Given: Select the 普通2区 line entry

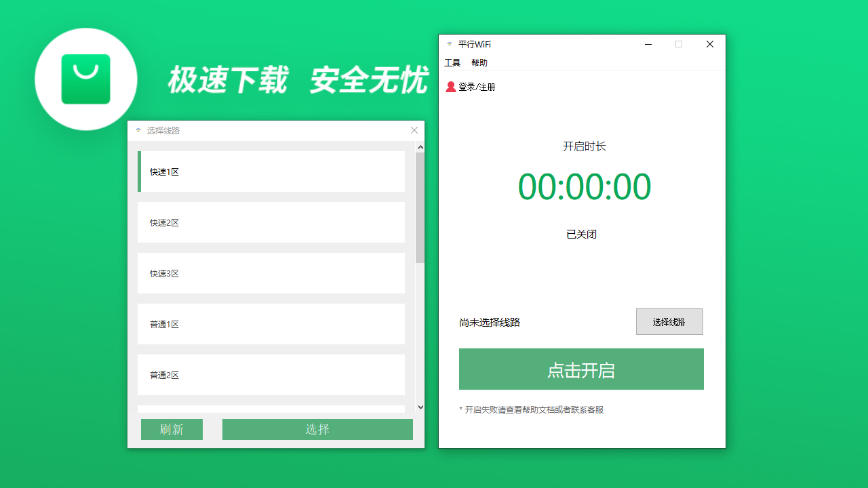Looking at the screenshot, I should click(x=271, y=375).
